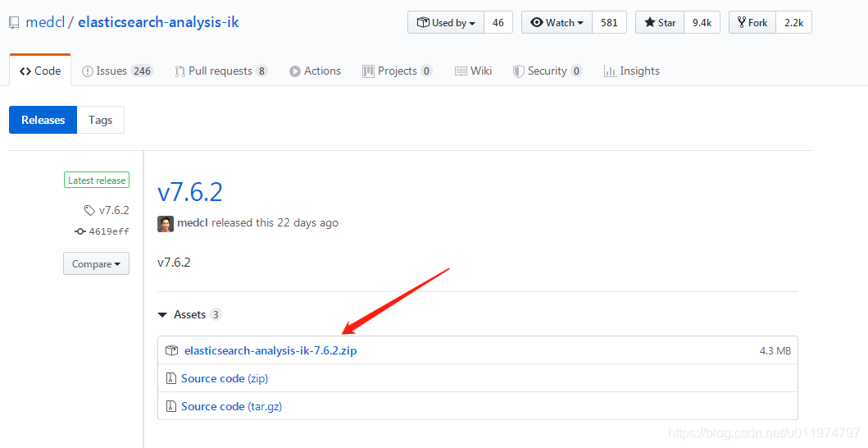
Task: Click the fork icon in the Fork button
Action: point(742,22)
